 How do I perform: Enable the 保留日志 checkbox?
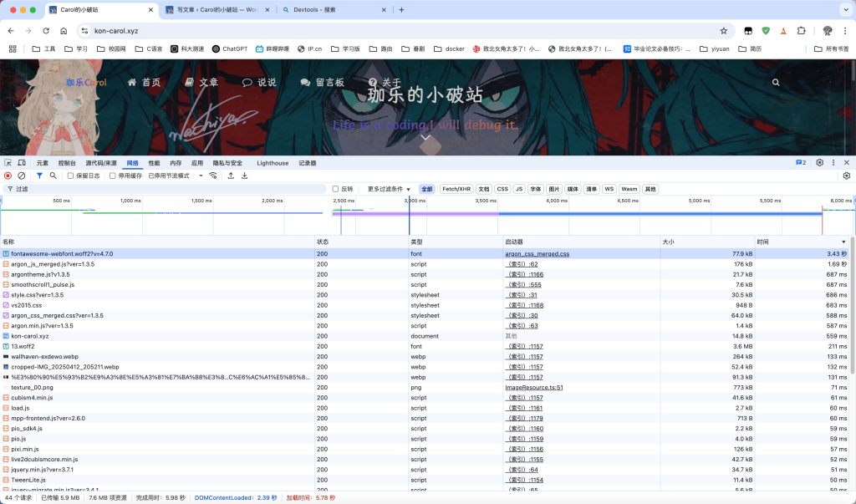pyautogui.click(x=69, y=176)
